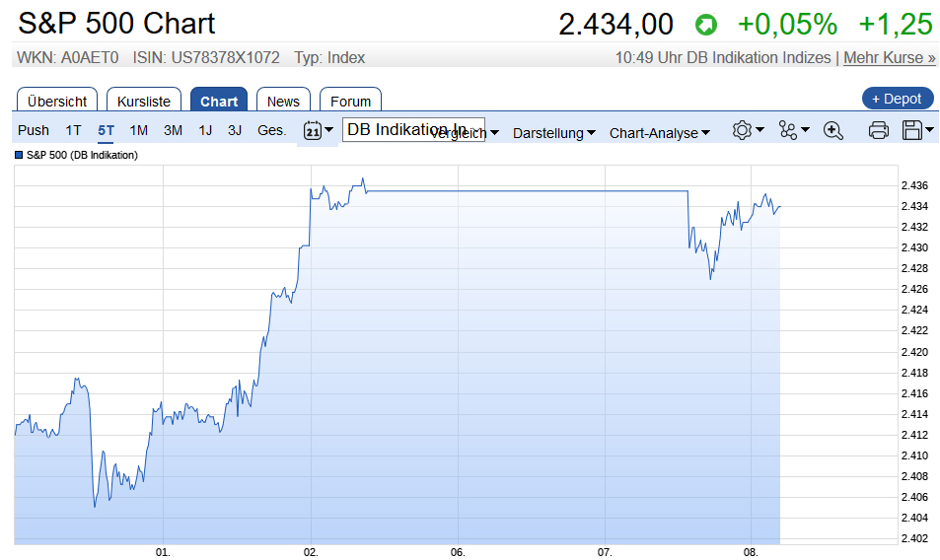Click the absolute change +1,25
Viewport: 940px width, 560px height.
point(896,26)
